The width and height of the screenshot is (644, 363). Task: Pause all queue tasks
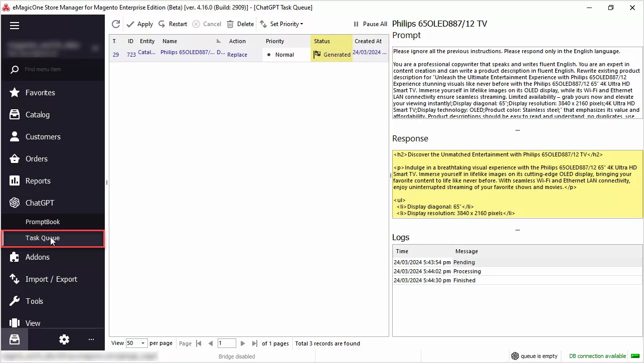pos(370,24)
